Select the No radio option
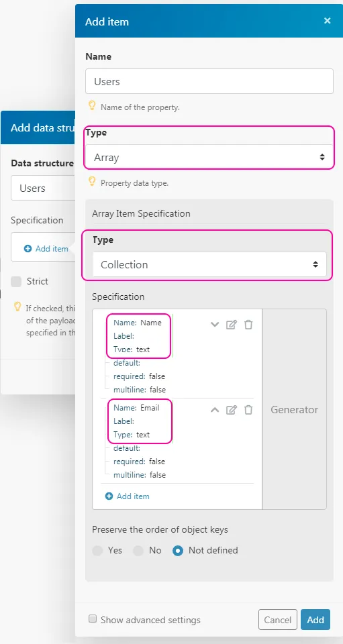The height and width of the screenshot is (644, 343). pyautogui.click(x=138, y=550)
